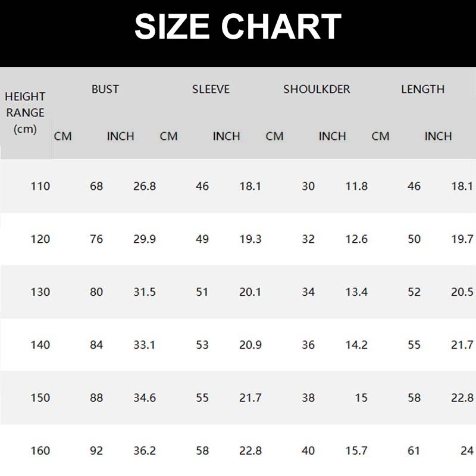Select the 160 height row label
Image resolution: width=476 pixels, height=476 pixels.
tap(40, 451)
